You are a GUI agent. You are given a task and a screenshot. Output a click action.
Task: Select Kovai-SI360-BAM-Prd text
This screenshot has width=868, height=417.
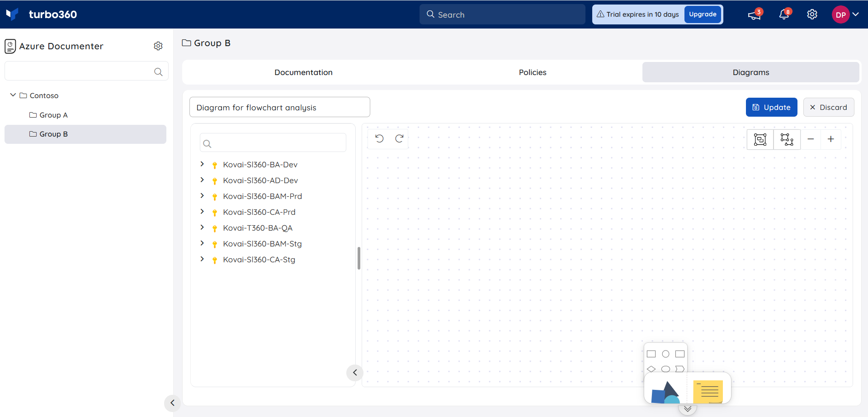262,196
